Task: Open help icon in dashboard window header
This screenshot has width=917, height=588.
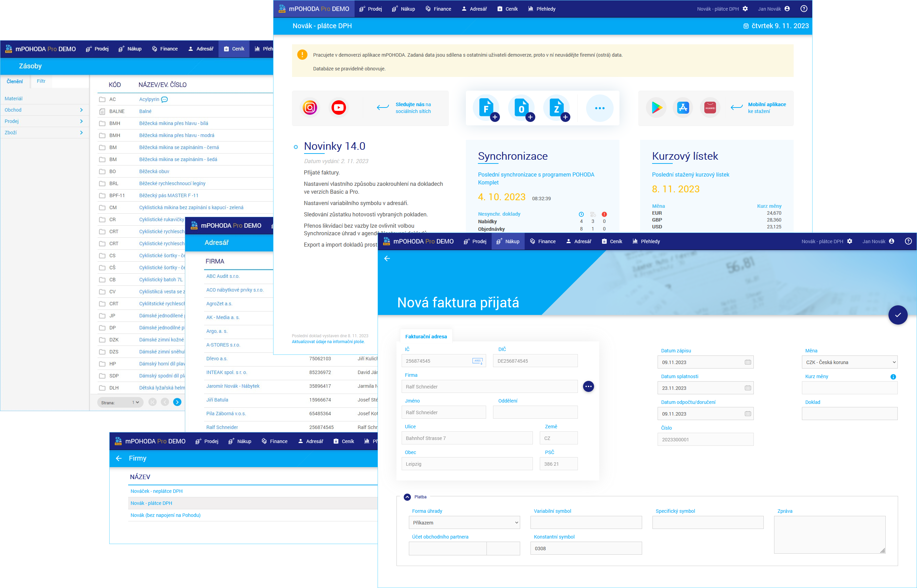Action: tap(804, 9)
